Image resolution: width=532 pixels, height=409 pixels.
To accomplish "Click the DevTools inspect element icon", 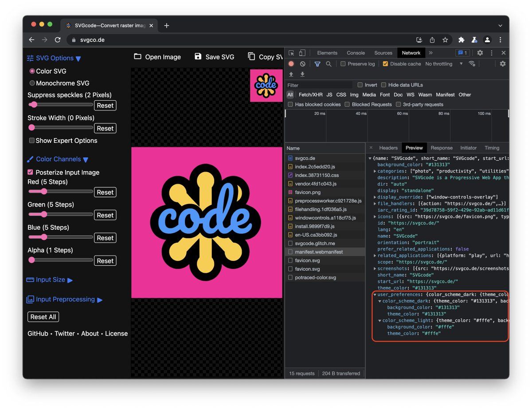I will (291, 53).
